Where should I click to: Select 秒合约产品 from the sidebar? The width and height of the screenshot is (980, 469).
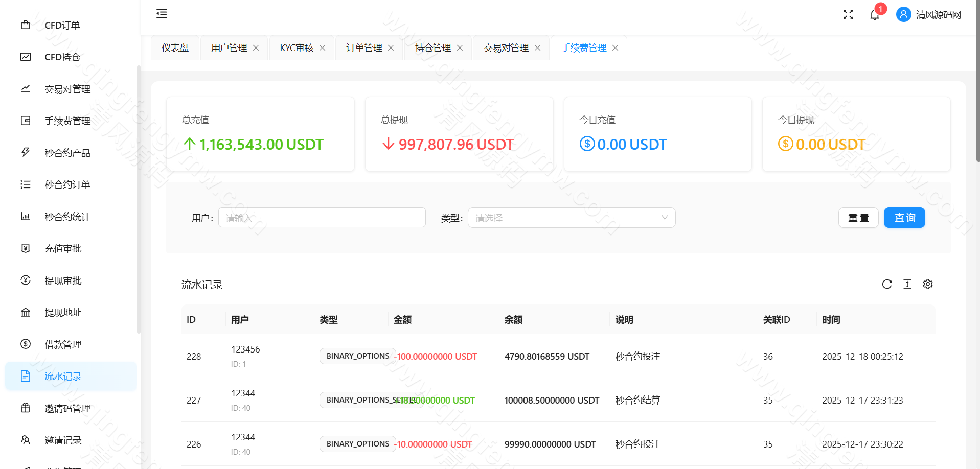67,153
